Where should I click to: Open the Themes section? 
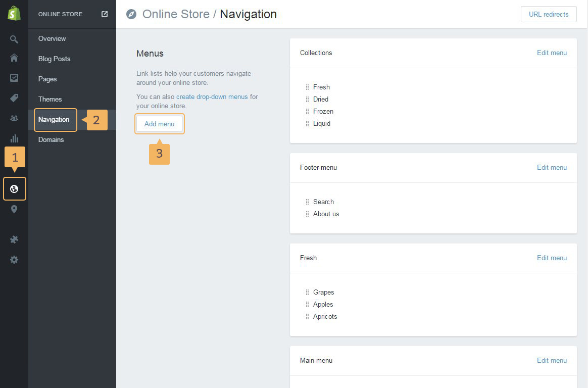pos(50,99)
